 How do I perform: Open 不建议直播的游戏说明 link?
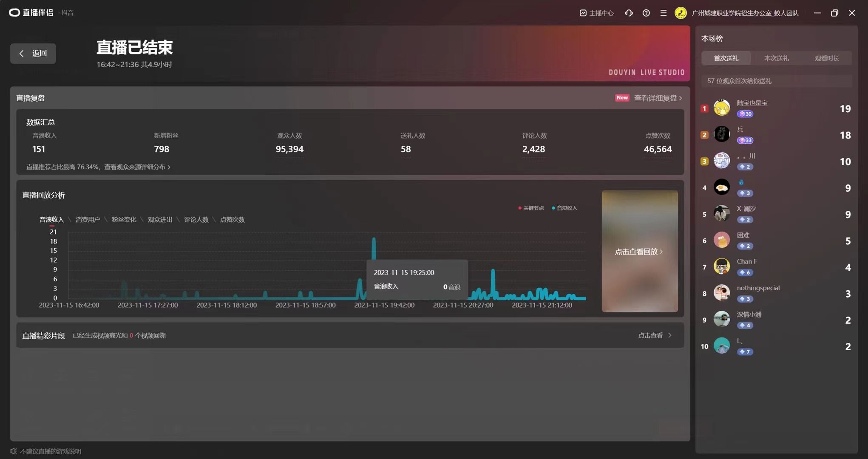pos(50,451)
